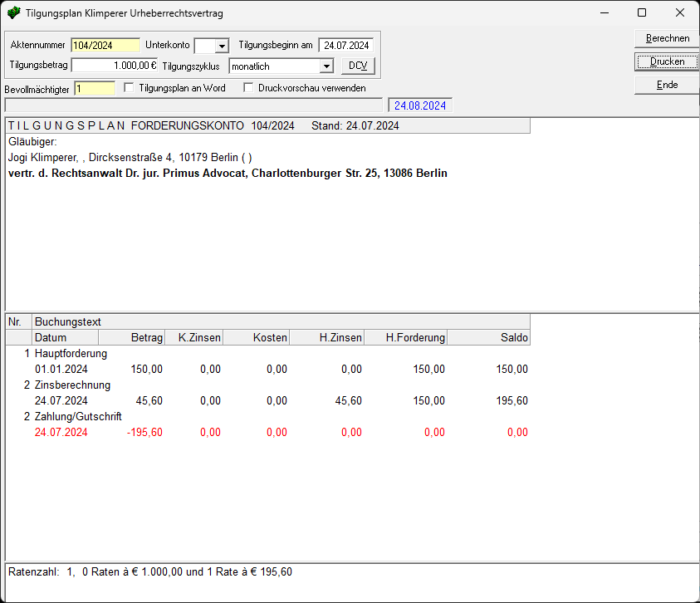700x603 pixels.
Task: Click the Datum column header
Action: (65, 337)
